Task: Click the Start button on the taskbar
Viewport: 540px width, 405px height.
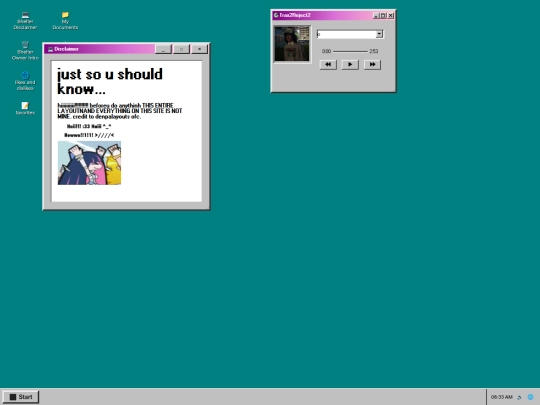Action: coord(21,397)
